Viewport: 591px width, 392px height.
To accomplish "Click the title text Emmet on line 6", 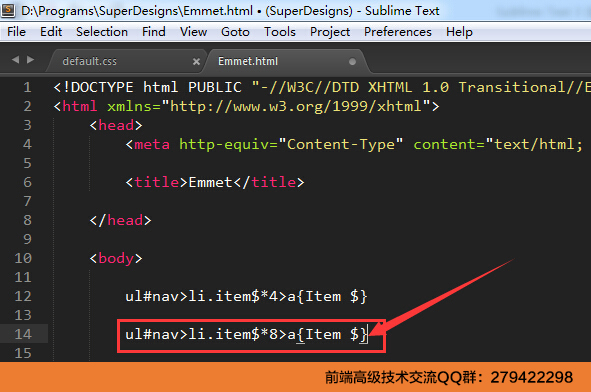I will click(x=210, y=182).
